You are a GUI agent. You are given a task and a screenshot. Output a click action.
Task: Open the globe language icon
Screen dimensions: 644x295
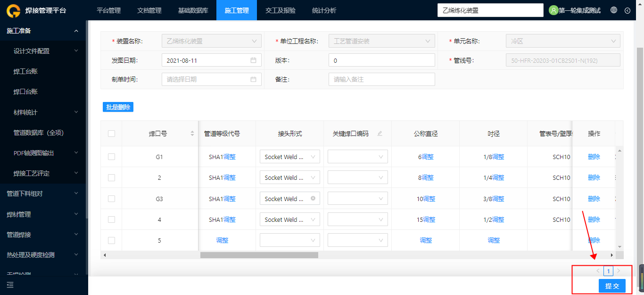(x=614, y=10)
